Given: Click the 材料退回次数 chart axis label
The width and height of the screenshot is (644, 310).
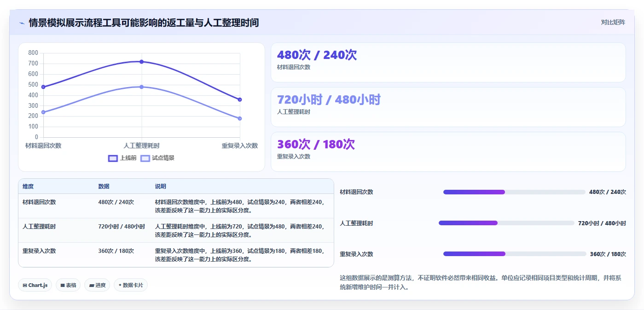Looking at the screenshot, I should tap(43, 146).
